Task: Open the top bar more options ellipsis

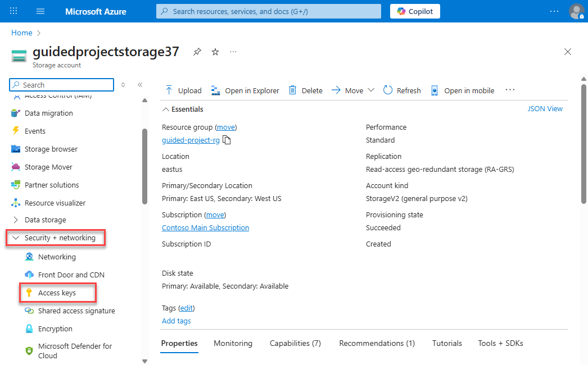Action: point(554,11)
